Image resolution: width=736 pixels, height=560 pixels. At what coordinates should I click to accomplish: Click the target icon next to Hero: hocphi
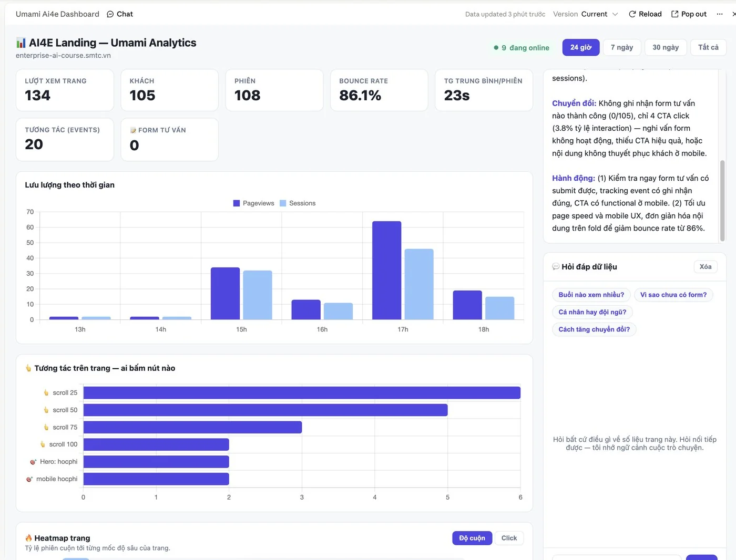tap(33, 462)
